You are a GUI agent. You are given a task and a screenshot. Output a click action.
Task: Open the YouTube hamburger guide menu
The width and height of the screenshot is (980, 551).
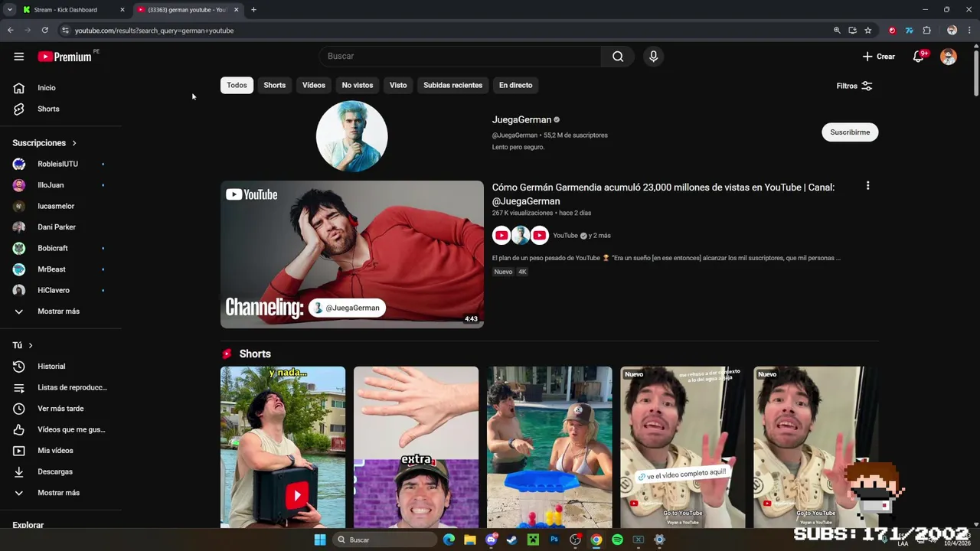pos(19,57)
